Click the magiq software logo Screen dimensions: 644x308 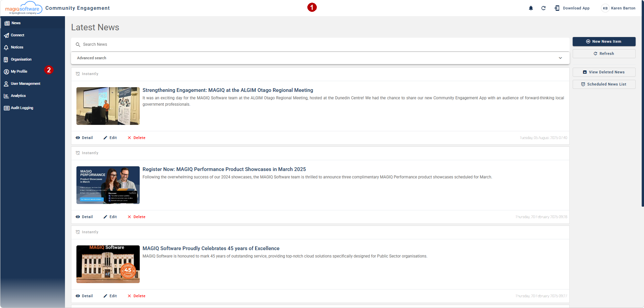click(24, 8)
